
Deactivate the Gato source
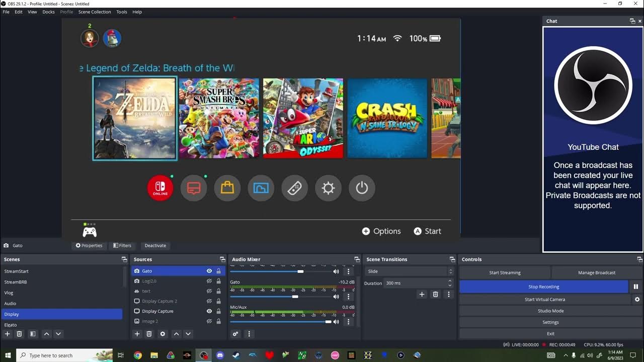pyautogui.click(x=155, y=245)
